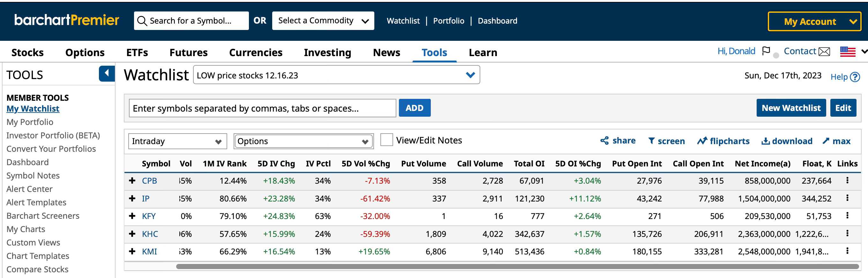Open Compare Stocks in sidebar
This screenshot has width=868, height=278.
(x=37, y=269)
